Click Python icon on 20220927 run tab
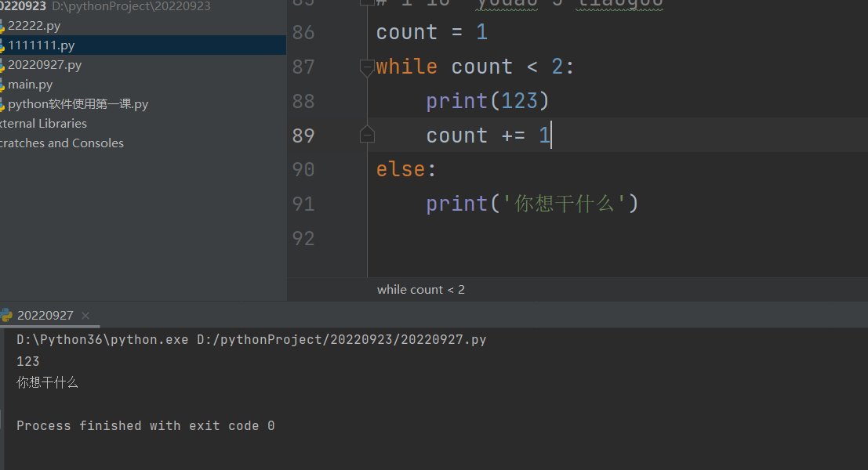 pyautogui.click(x=6, y=315)
